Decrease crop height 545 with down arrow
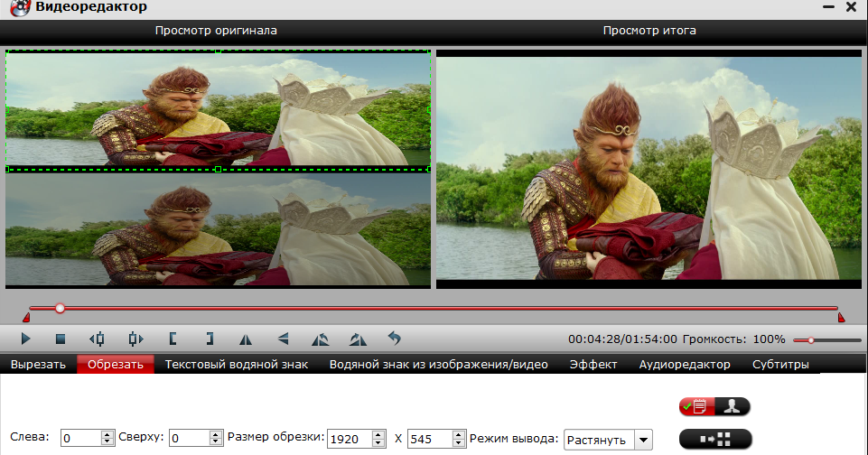Screen dimensions: 868x455 [x=459, y=442]
